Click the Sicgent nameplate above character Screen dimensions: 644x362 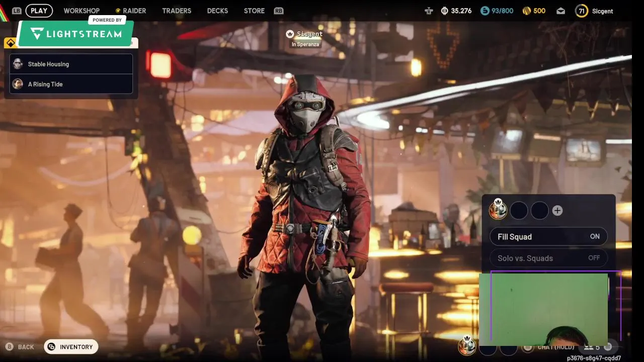[x=309, y=34]
